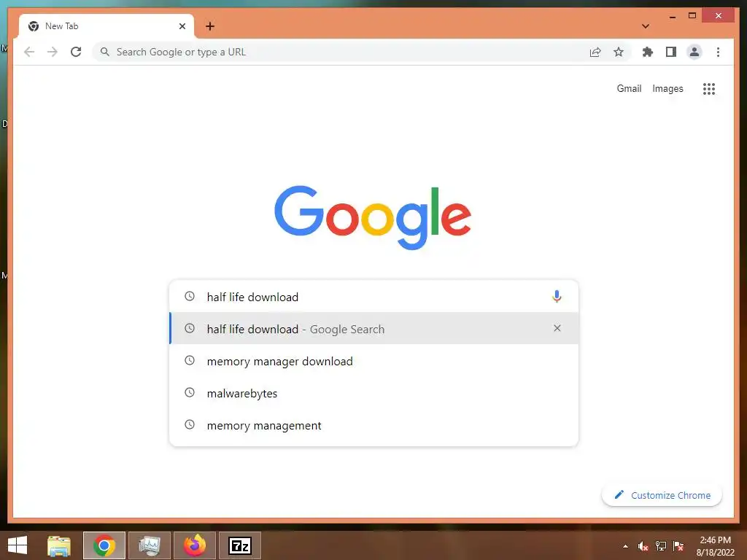Image resolution: width=747 pixels, height=560 pixels.
Task: Click the search magnifier in address bar
Action: [x=105, y=52]
